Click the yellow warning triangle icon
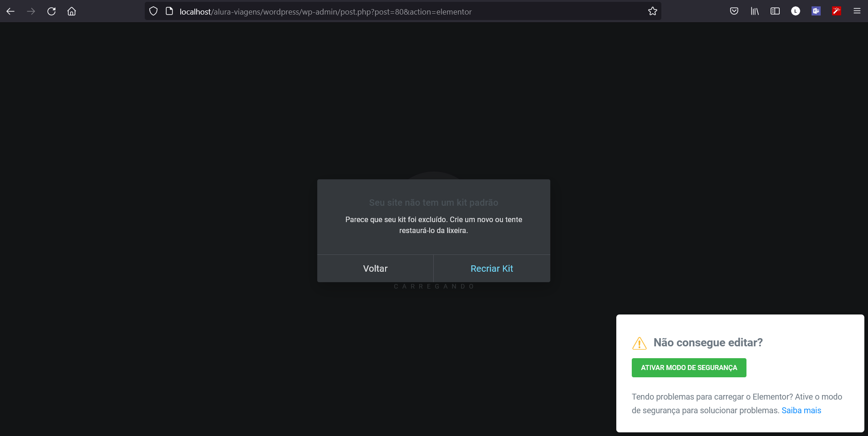This screenshot has height=436, width=868. [640, 343]
